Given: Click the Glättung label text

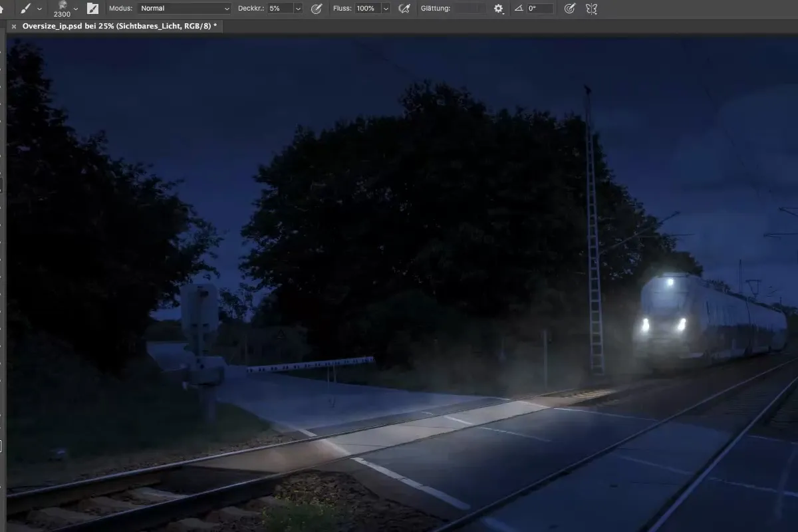Looking at the screenshot, I should coord(436,9).
